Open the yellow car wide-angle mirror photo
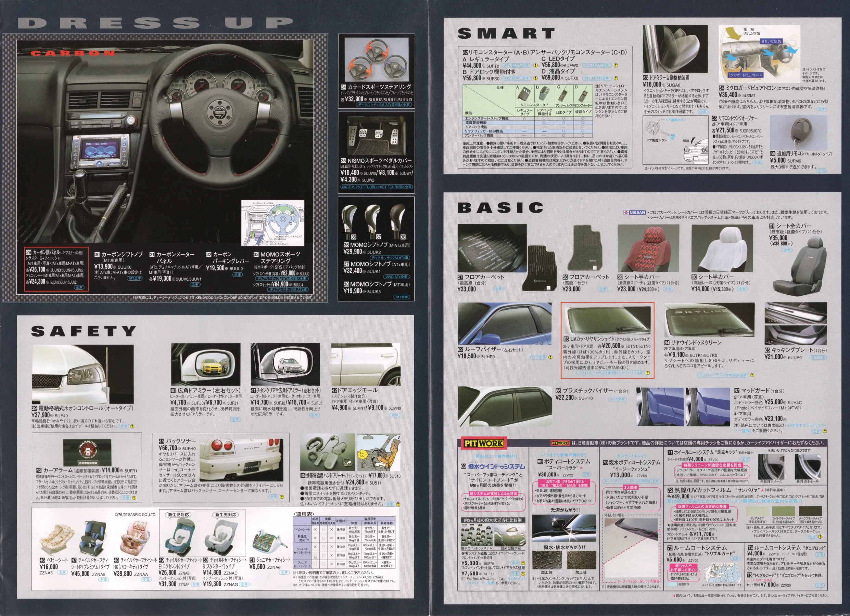Image resolution: width=850 pixels, height=616 pixels. click(206, 364)
